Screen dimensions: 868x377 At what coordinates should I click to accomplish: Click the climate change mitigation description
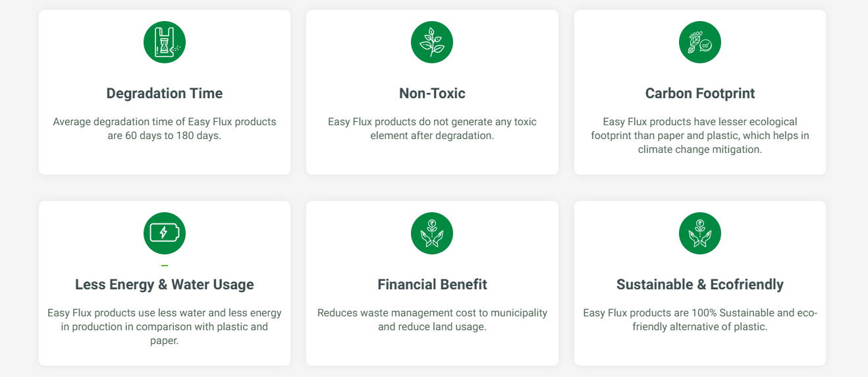point(700,136)
